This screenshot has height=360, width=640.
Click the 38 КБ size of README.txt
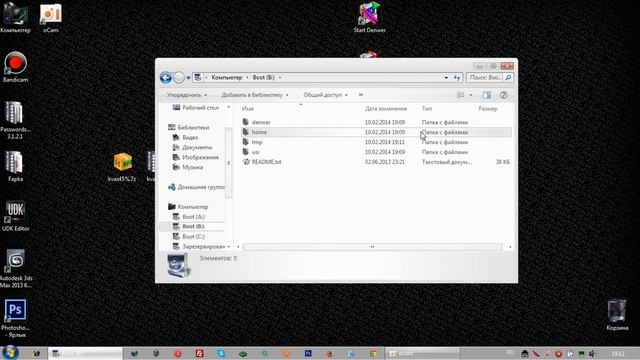click(503, 162)
